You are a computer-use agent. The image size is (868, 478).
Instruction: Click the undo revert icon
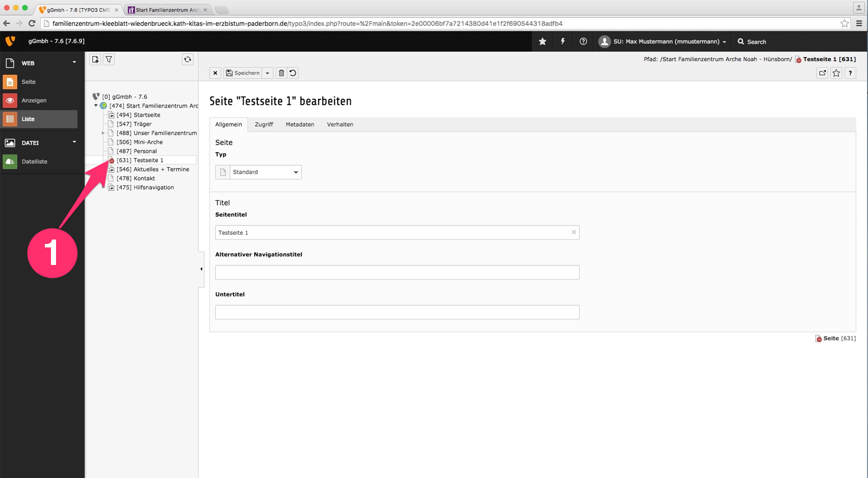[293, 73]
